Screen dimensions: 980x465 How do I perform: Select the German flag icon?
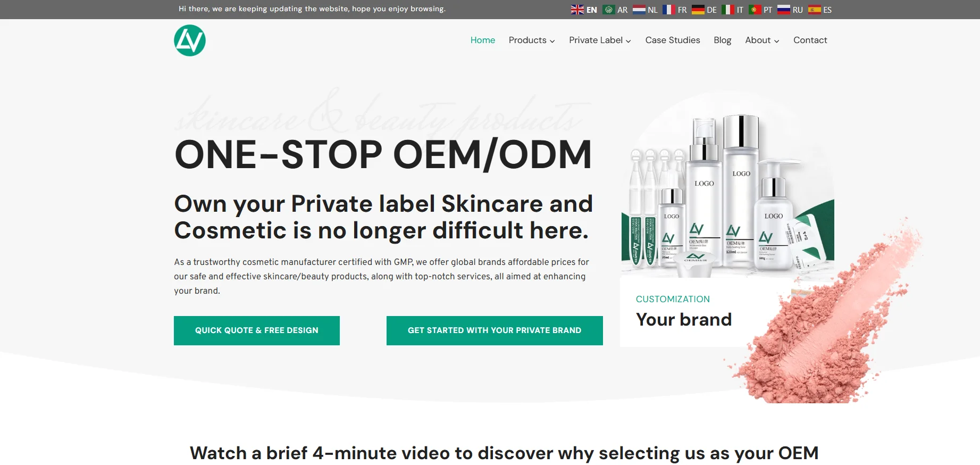tap(698, 10)
